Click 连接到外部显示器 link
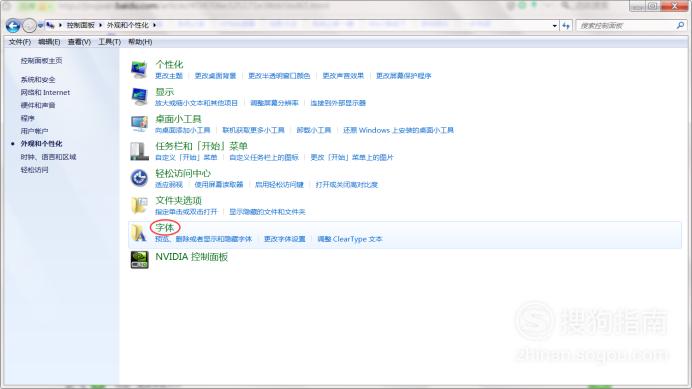This screenshot has height=389, width=692. pyautogui.click(x=338, y=103)
